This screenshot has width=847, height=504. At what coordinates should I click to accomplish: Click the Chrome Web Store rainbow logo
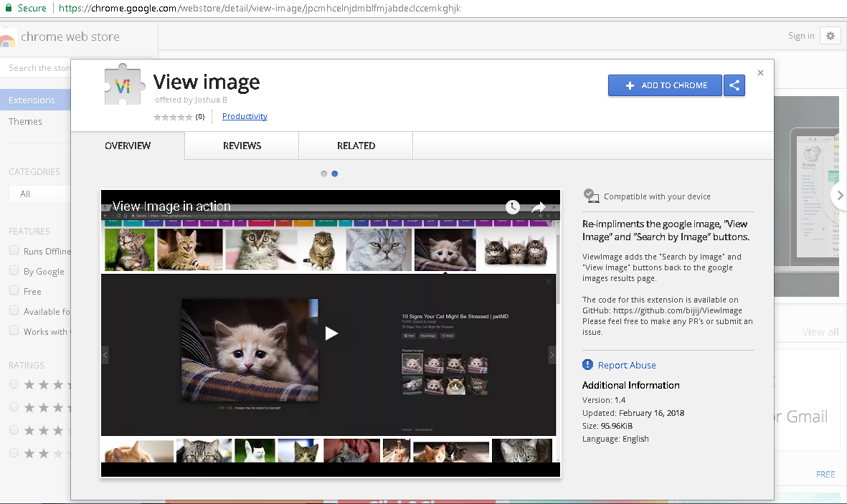[6, 40]
